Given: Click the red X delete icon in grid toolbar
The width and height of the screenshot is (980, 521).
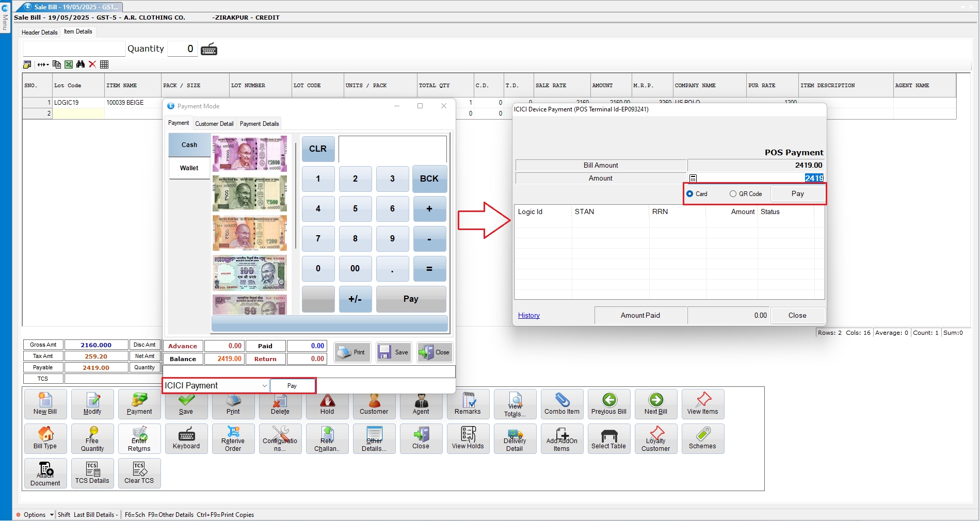Looking at the screenshot, I should [x=92, y=64].
